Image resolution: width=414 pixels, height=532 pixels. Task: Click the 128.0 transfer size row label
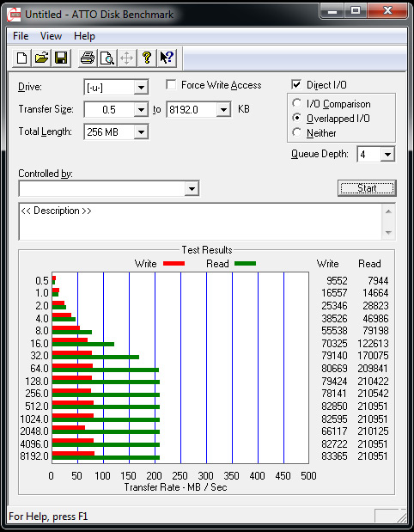point(37,382)
